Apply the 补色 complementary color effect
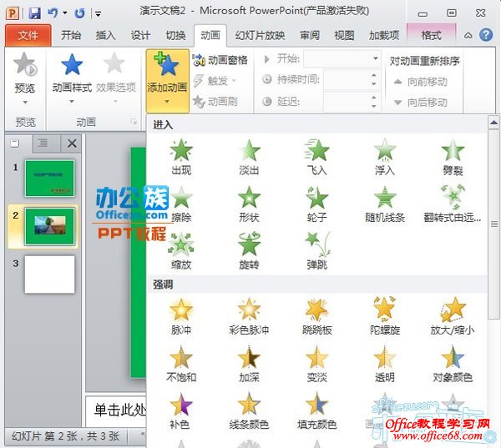 (181, 410)
